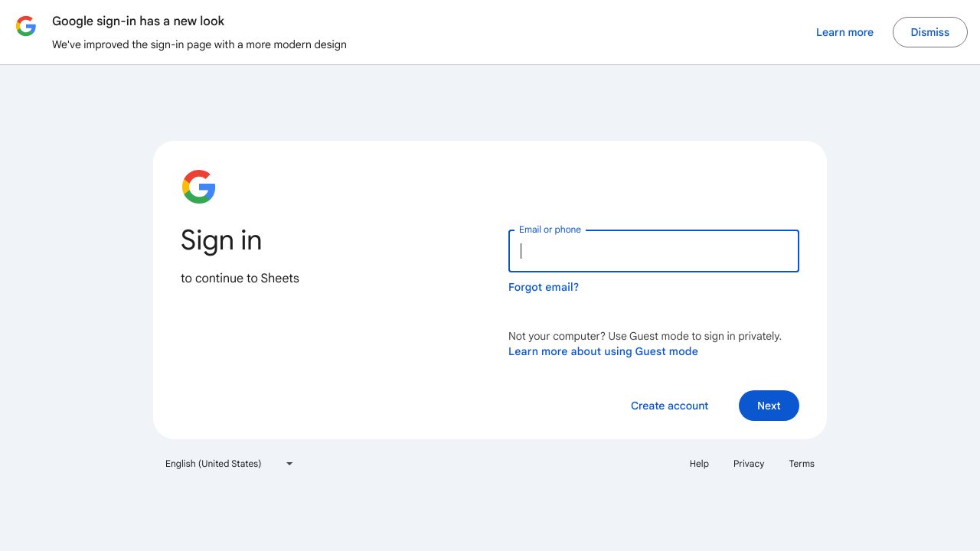Open the Help footer link
Screen dimensions: 980x551
(699, 464)
